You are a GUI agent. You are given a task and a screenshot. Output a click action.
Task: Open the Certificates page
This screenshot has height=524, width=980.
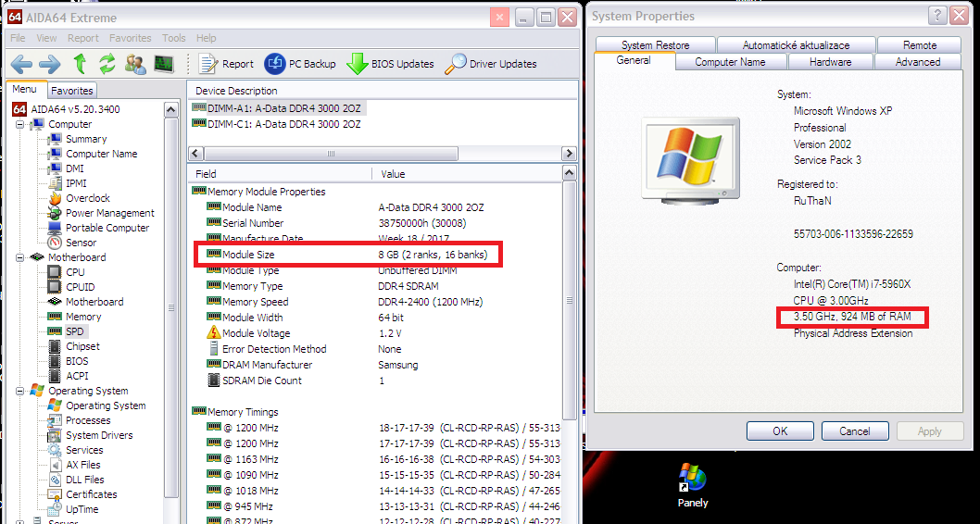[92, 494]
